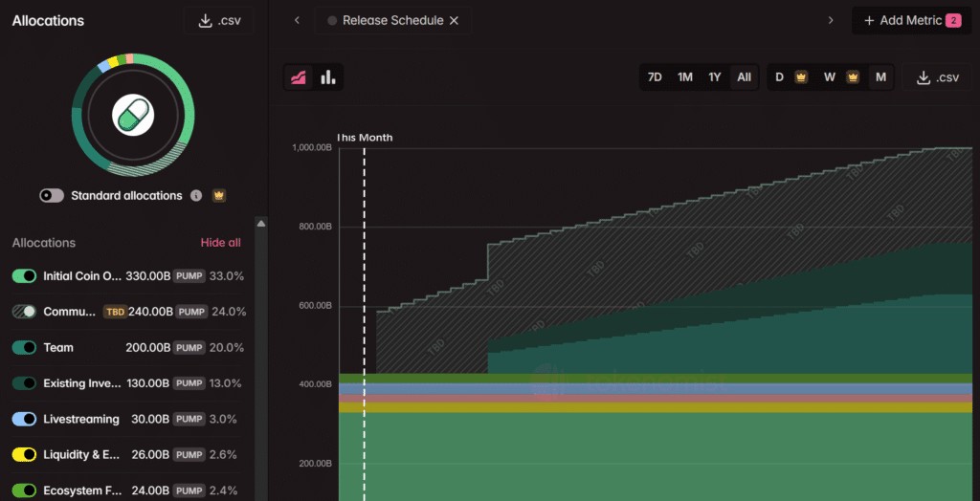Click the pill logo in the donut chart
980x501 pixels.
[133, 115]
